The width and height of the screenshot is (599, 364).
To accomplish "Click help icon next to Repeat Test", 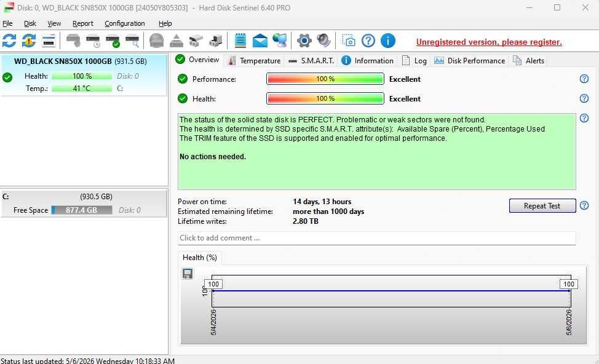I will click(x=584, y=205).
